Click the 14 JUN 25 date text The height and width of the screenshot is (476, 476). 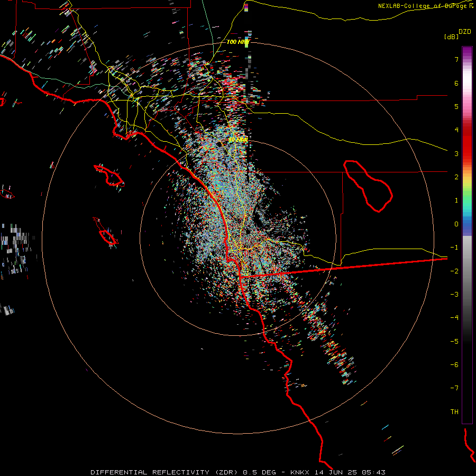coord(336,472)
